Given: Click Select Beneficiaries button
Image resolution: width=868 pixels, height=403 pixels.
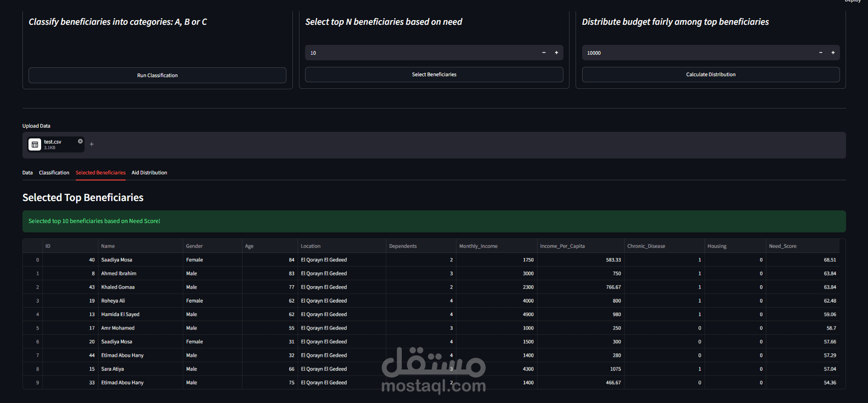Looking at the screenshot, I should [x=434, y=74].
